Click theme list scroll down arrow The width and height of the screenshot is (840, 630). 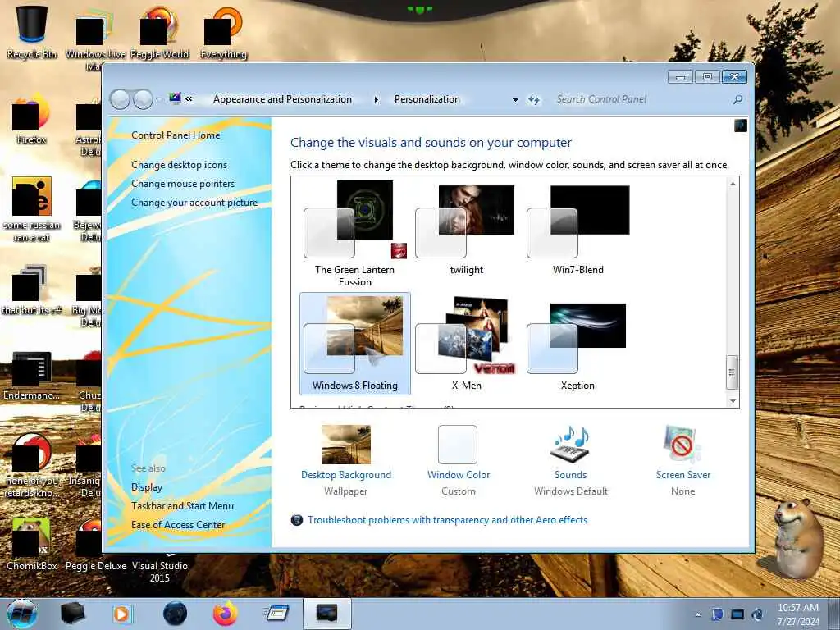732,400
